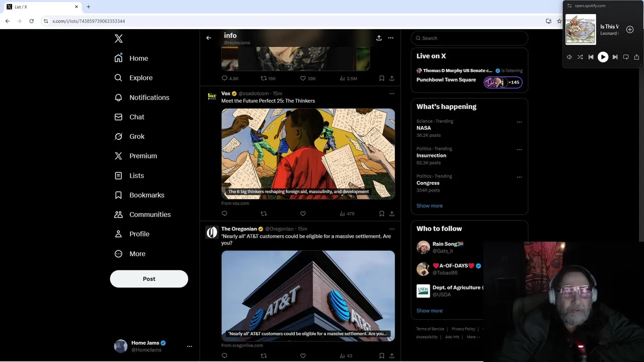Open Vox profile from post header
This screenshot has height=362, width=644.
tap(226, 94)
